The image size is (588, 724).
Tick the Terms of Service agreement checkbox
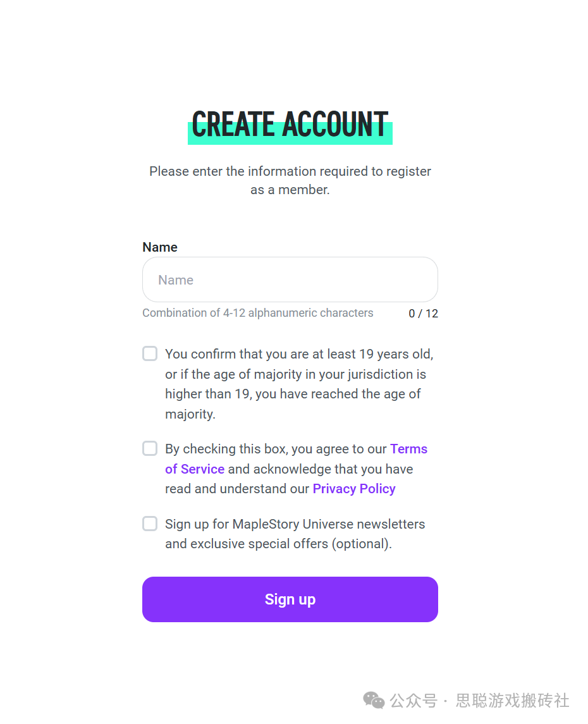[150, 449]
